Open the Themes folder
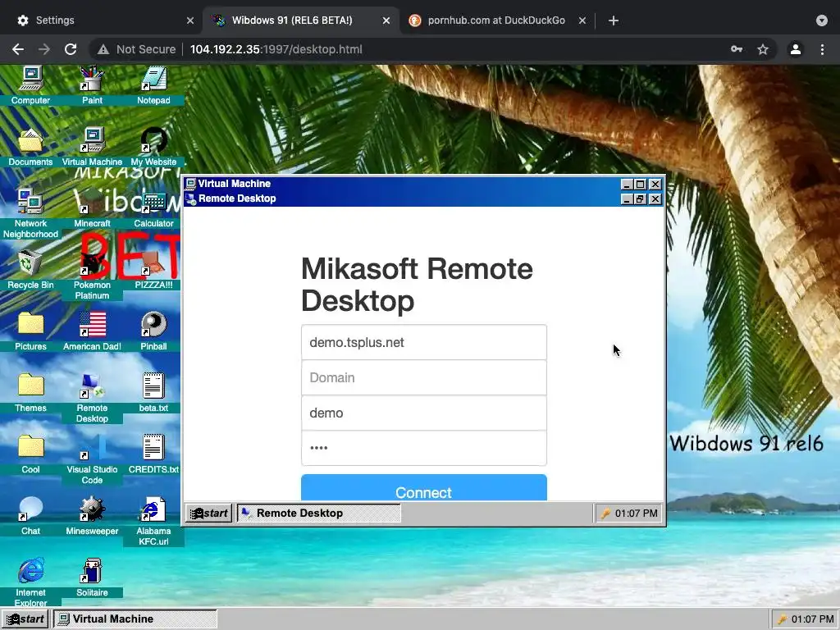 pos(30,393)
